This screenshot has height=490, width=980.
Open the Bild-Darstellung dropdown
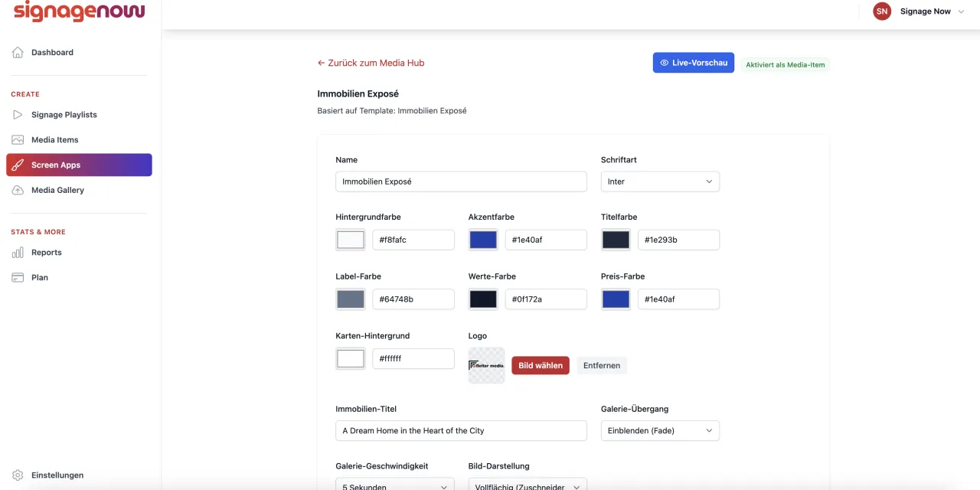(528, 484)
